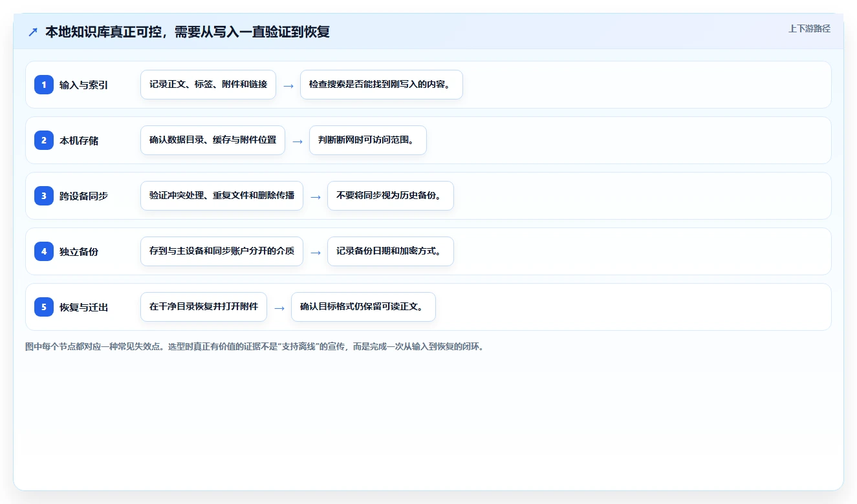The height and width of the screenshot is (504, 857).
Task: Click the footnote text starting 图中每个节点
Action: (x=255, y=347)
